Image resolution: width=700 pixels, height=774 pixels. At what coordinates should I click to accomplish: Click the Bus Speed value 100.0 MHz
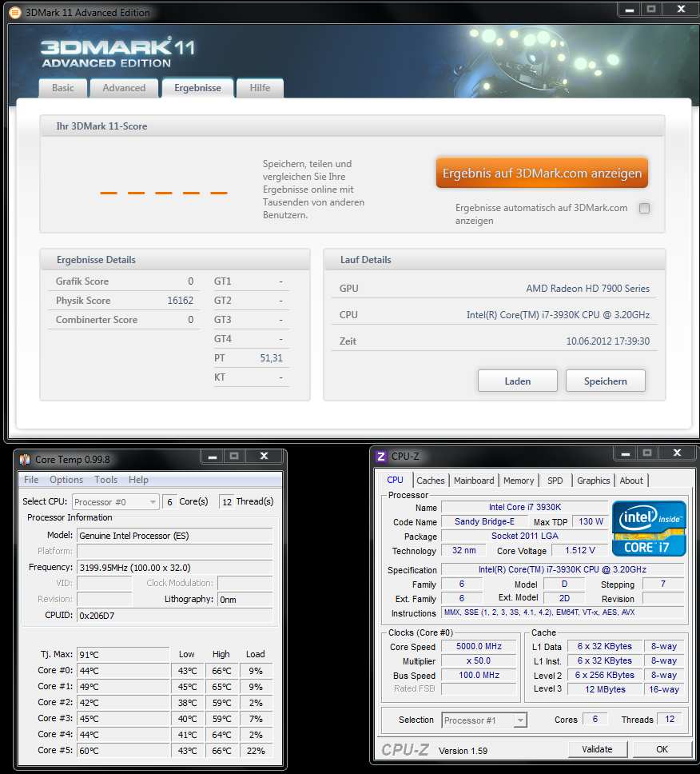(x=479, y=676)
